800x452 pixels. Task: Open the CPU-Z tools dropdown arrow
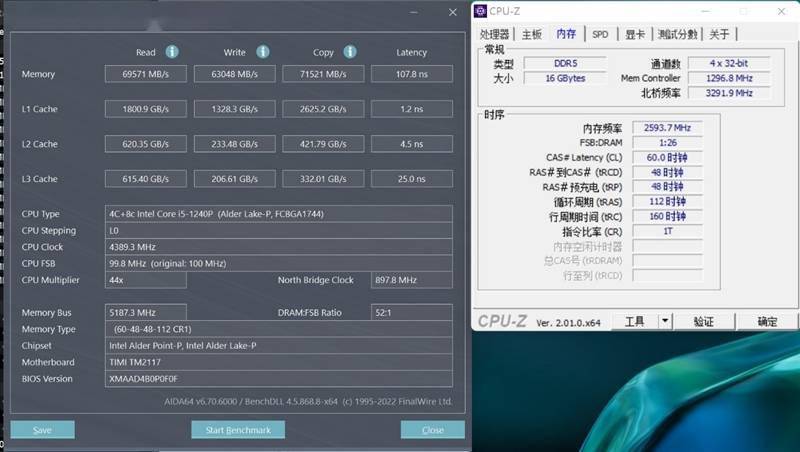tap(665, 321)
